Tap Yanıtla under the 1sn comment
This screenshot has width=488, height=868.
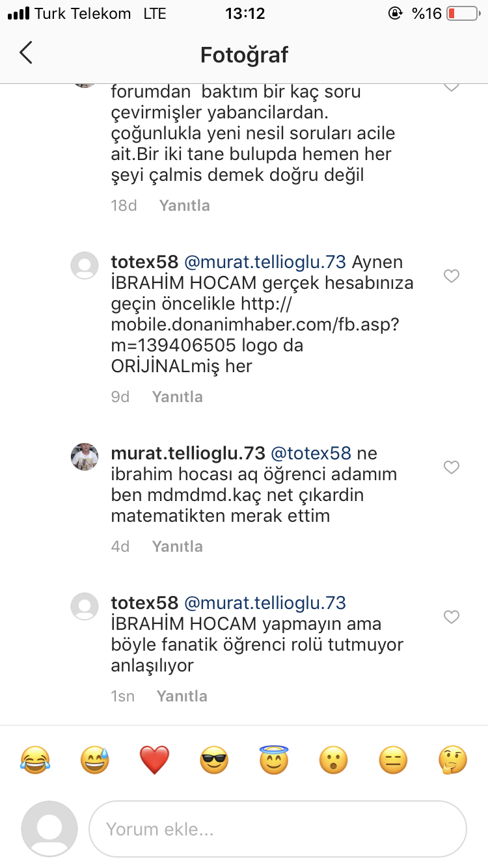[x=182, y=696]
